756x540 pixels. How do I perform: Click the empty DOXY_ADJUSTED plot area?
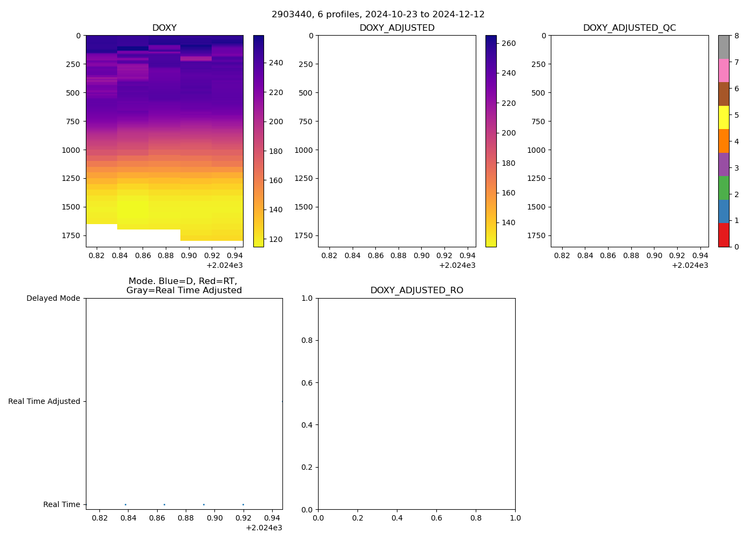pyautogui.click(x=397, y=141)
